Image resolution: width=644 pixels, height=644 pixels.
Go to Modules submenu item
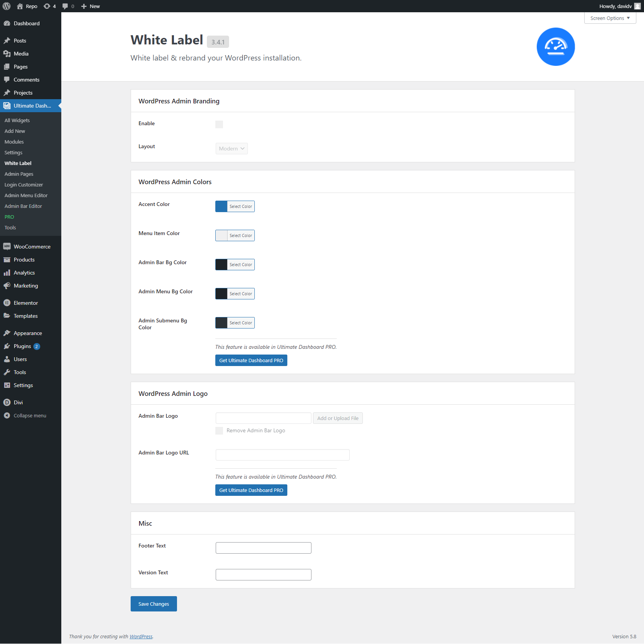[x=14, y=142]
